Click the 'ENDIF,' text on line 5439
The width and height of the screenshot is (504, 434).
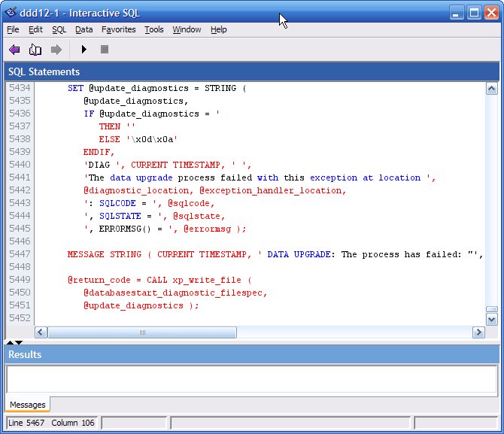(99, 152)
